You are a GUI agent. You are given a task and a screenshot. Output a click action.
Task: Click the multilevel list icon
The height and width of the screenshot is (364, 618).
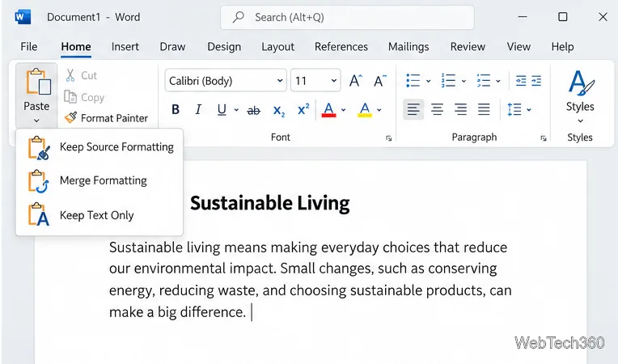pos(483,80)
